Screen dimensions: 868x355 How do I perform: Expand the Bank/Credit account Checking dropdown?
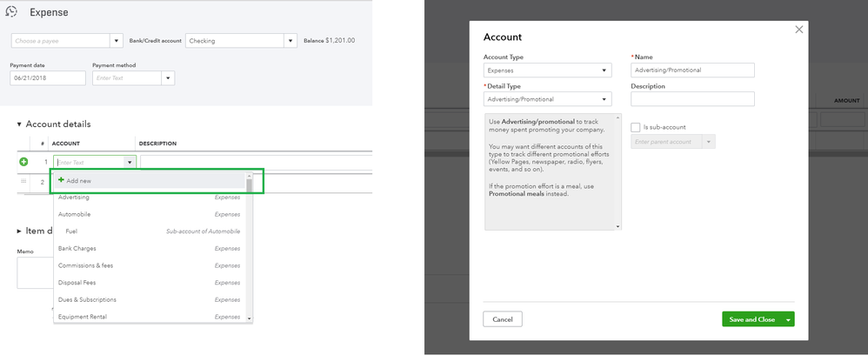(x=290, y=41)
